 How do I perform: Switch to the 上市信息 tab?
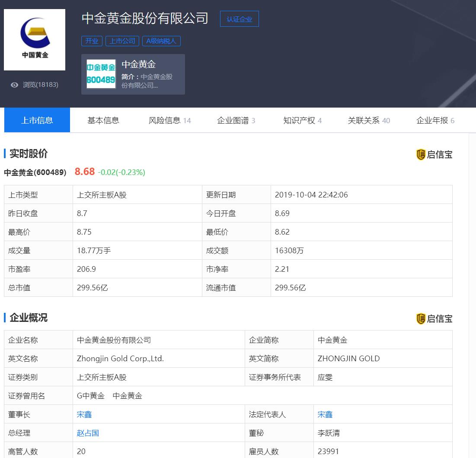click(x=37, y=120)
